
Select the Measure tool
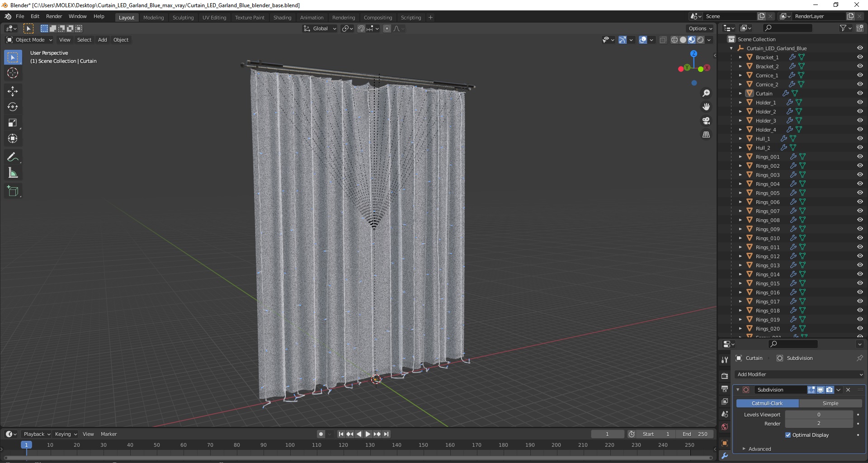tap(13, 173)
